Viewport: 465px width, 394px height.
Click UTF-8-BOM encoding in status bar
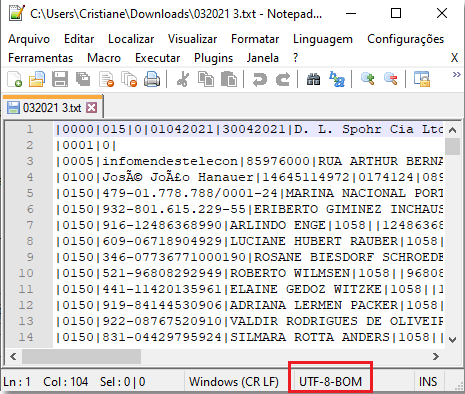[330, 382]
